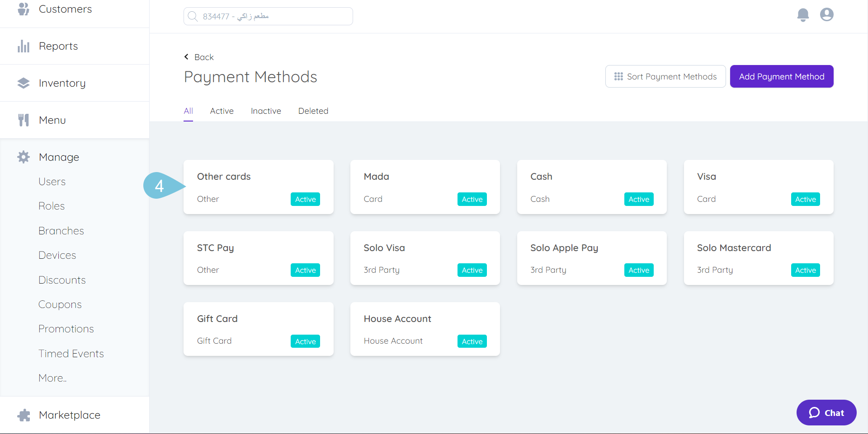Click the search magnifier icon
868x434 pixels.
tap(193, 16)
